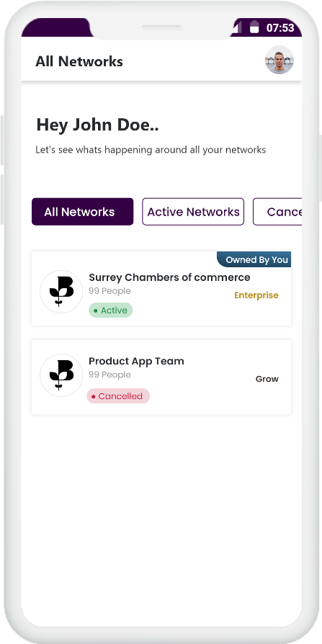Show the Cancelled networks filter

pos(277,212)
